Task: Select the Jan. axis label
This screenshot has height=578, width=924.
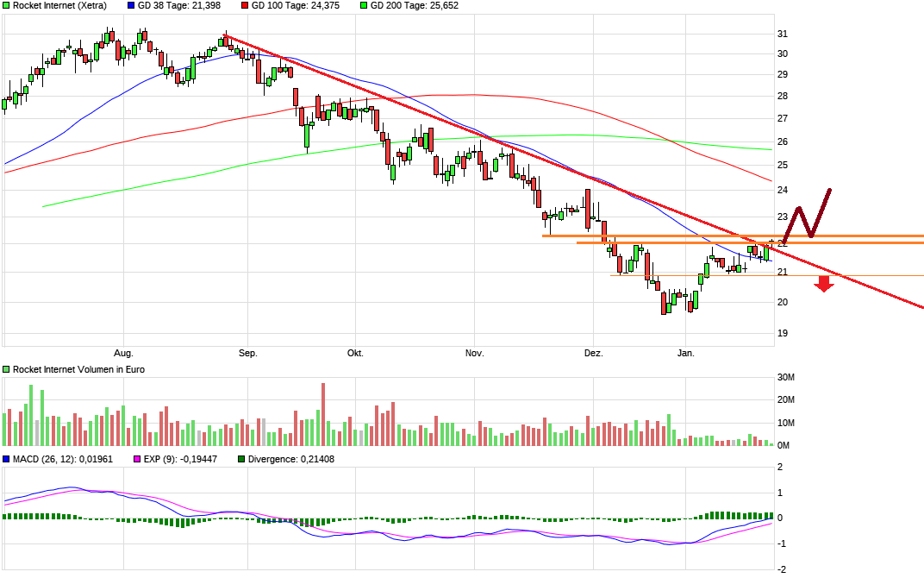Action: (x=685, y=353)
